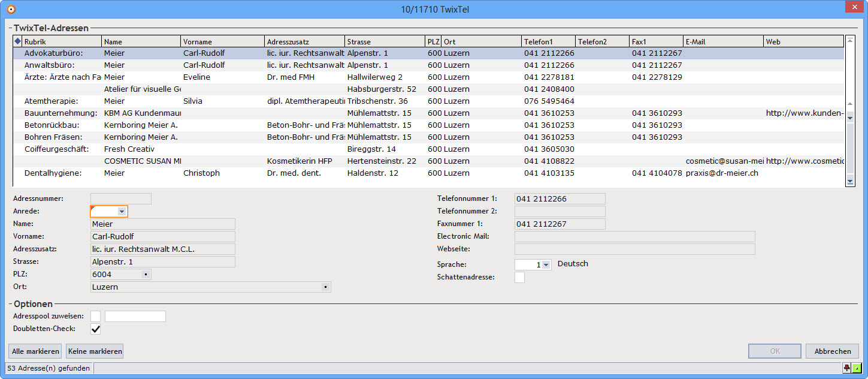
Task: Select the Bauunternehmung row
Action: point(428,113)
